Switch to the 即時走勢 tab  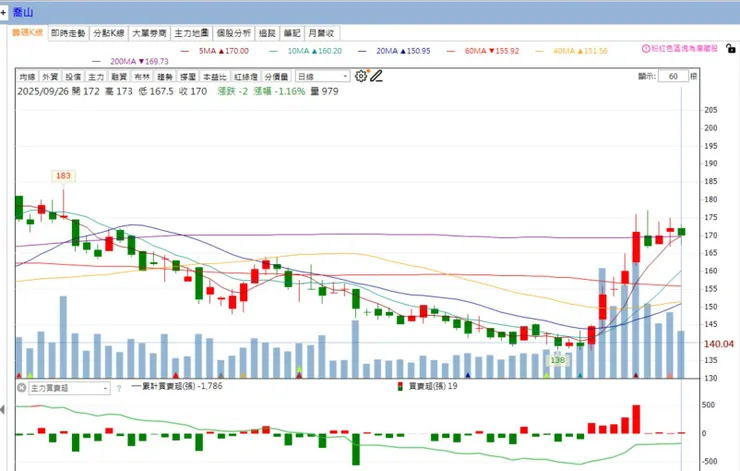(x=68, y=33)
